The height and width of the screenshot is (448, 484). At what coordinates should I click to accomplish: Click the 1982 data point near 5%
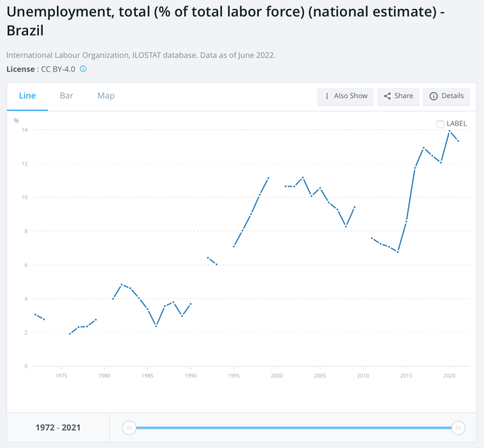click(122, 284)
